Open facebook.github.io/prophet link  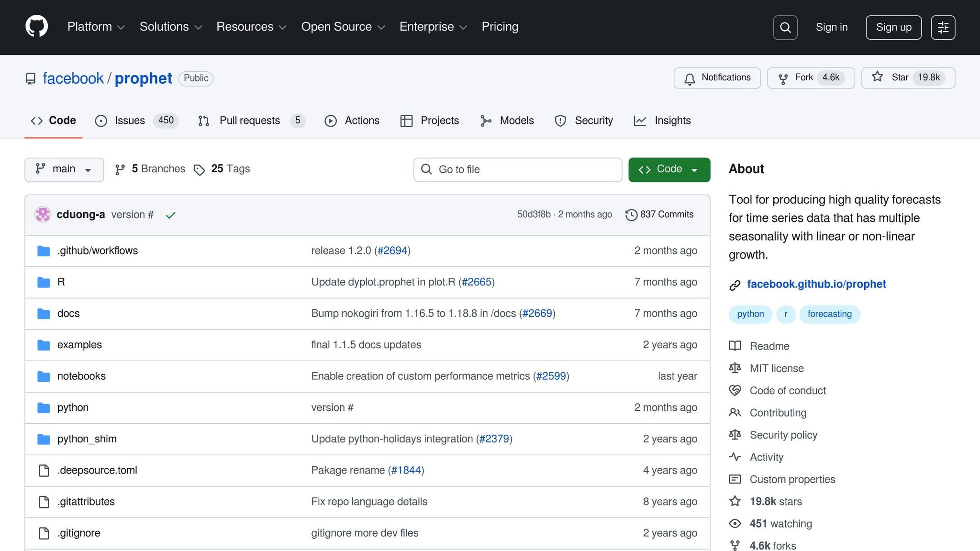pos(816,284)
